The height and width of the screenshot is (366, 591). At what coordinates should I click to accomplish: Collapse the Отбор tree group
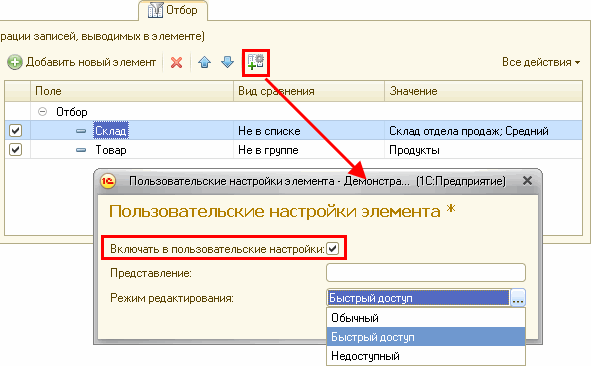43,112
